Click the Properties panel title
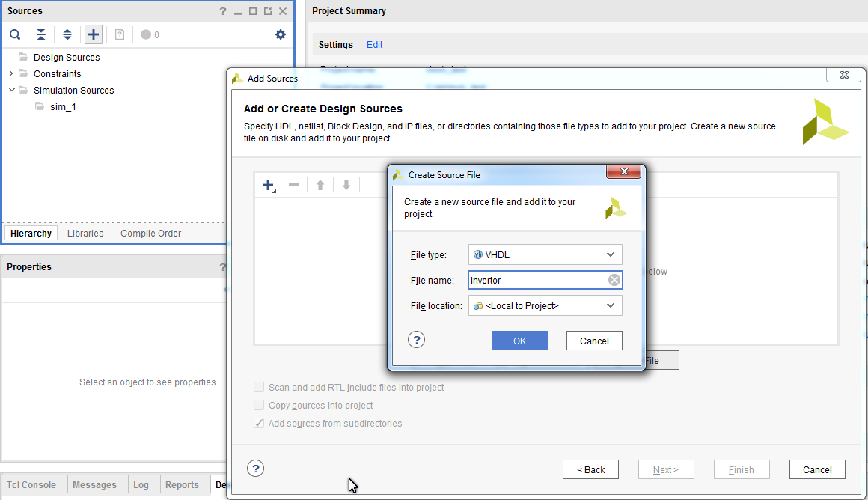Viewport: 868px width, 500px height. (x=28, y=267)
